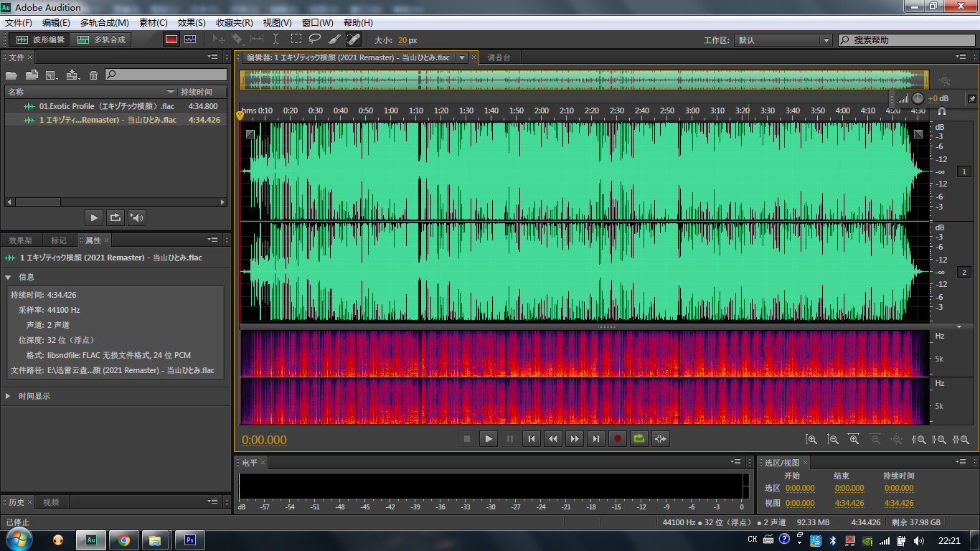This screenshot has height=551, width=980.
Task: Click Zoom In at In Point icon
Action: (918, 439)
